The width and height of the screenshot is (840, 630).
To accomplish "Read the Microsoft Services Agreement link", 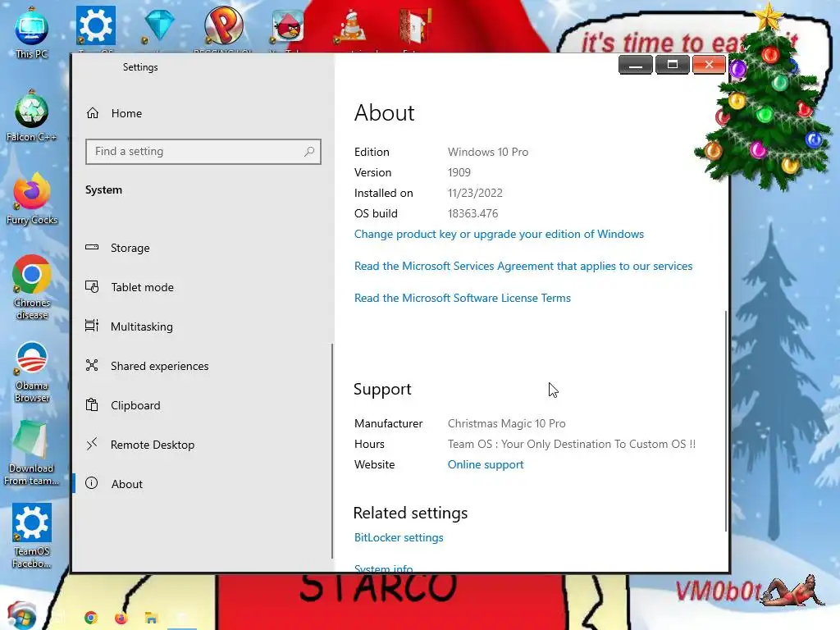I will click(x=523, y=267).
